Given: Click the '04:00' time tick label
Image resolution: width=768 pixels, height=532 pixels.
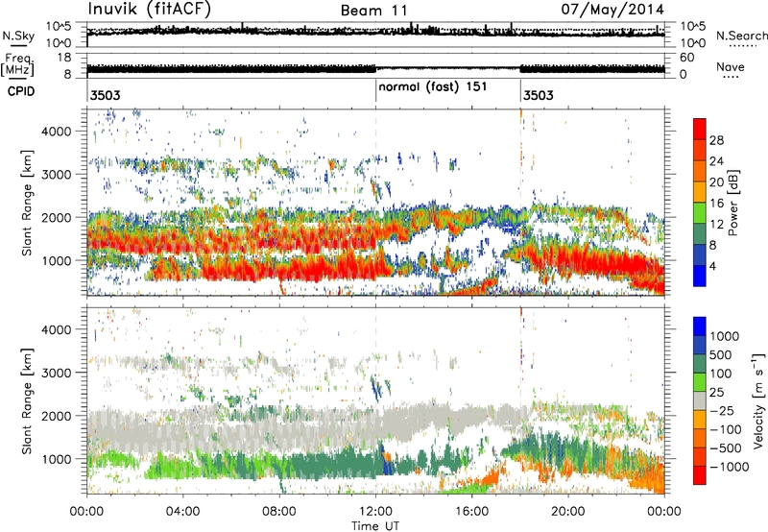Looking at the screenshot, I should tap(182, 512).
